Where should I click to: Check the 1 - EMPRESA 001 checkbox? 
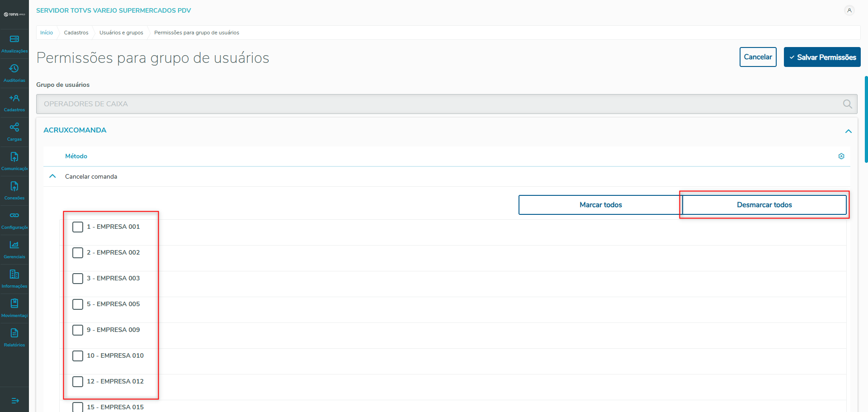pyautogui.click(x=78, y=227)
